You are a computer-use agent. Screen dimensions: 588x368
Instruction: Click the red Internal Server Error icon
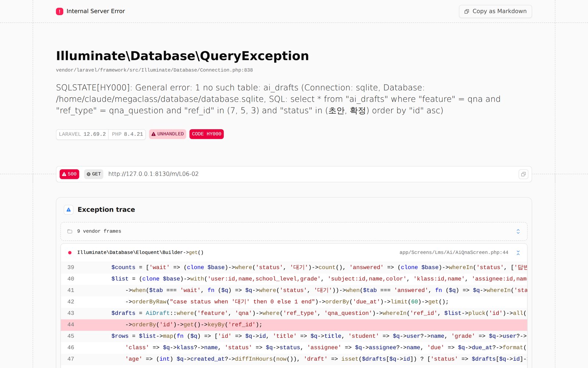(60, 11)
